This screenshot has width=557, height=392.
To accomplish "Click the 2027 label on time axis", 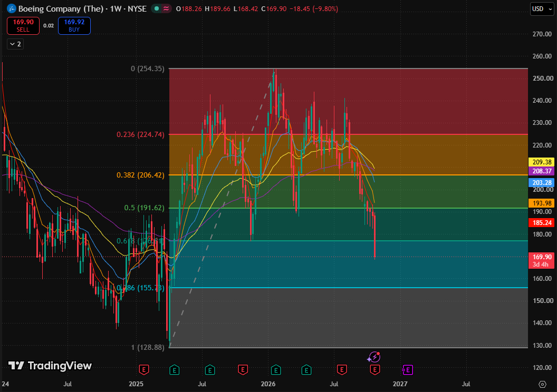I will 400,384.
